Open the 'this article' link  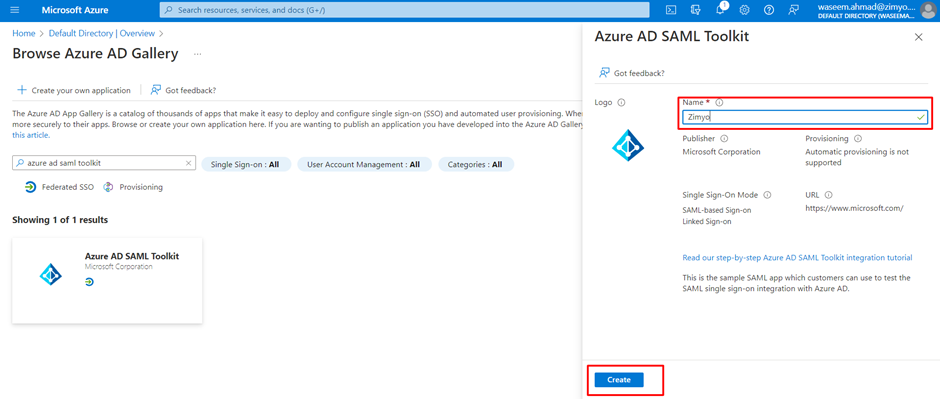point(31,135)
